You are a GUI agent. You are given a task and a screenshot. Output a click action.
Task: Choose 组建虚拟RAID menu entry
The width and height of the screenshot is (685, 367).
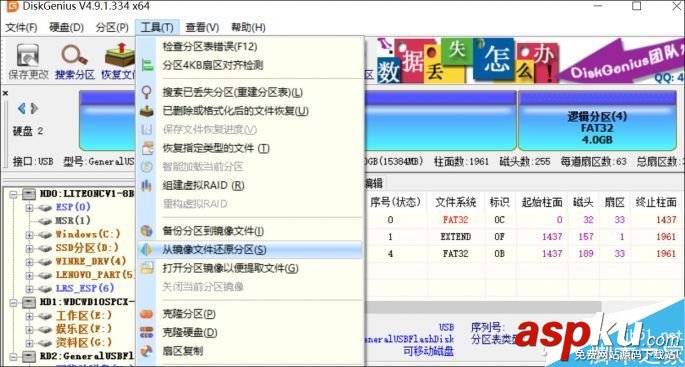click(x=250, y=186)
